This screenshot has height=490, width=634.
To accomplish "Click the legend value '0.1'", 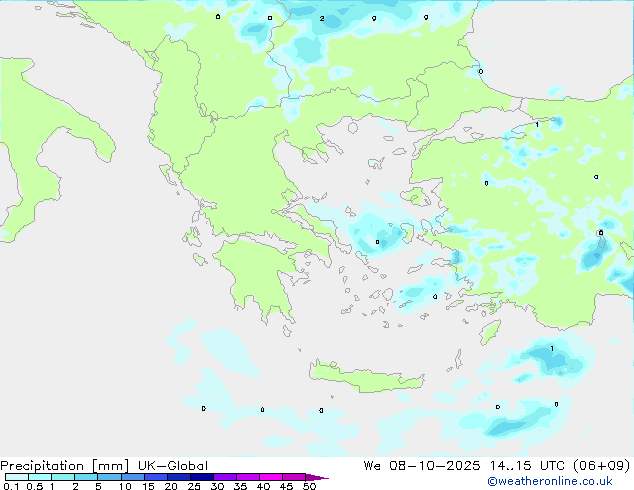I will click(x=11, y=486).
